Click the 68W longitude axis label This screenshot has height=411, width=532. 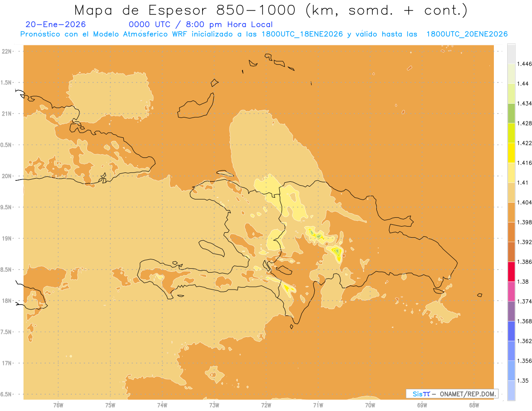(474, 405)
